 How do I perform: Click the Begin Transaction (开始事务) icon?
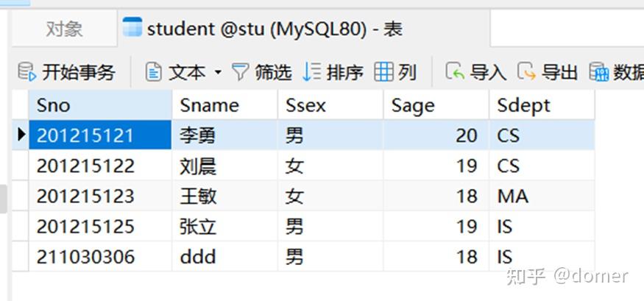coord(27,72)
